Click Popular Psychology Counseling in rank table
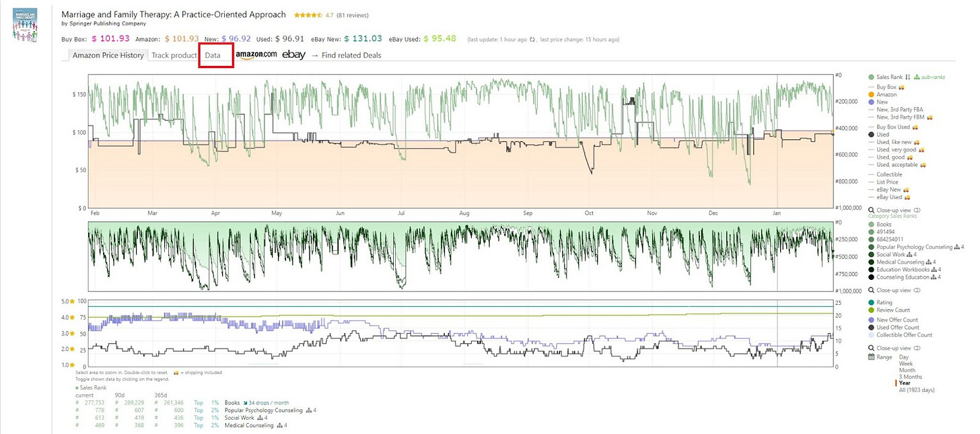Image resolution: width=980 pixels, height=434 pixels. point(264,410)
